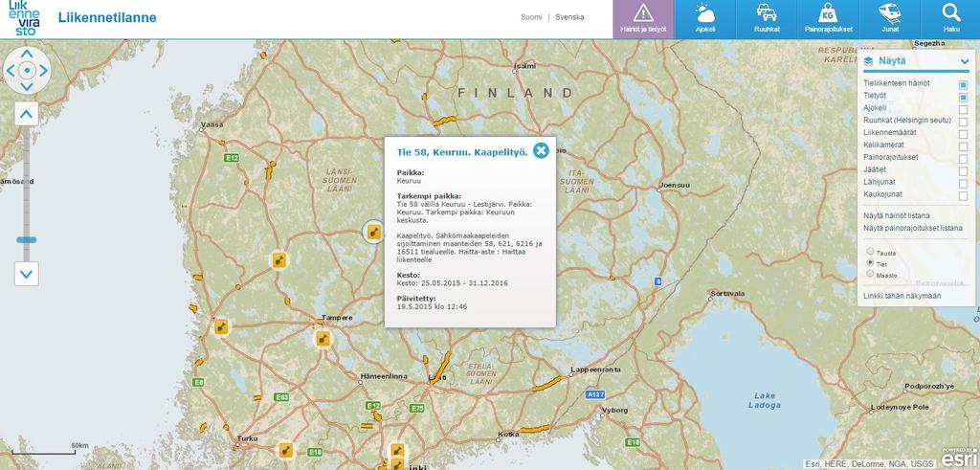Click the E8 road sign on west coast
The image size is (980, 470).
[198, 382]
